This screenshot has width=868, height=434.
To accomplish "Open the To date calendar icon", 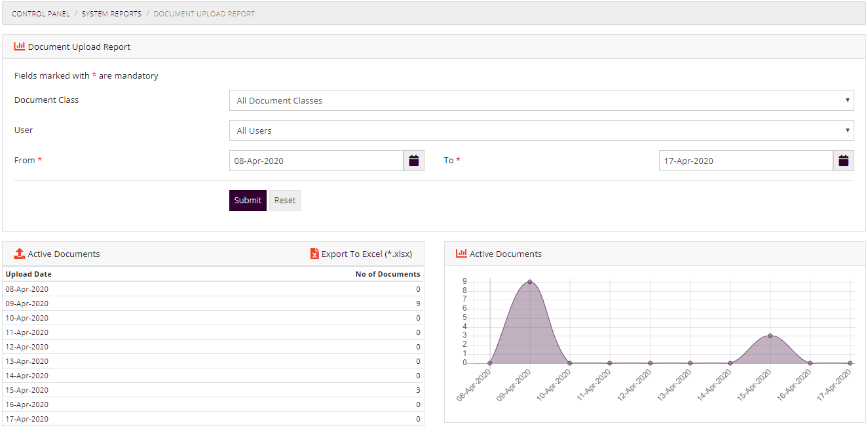I will click(x=843, y=160).
